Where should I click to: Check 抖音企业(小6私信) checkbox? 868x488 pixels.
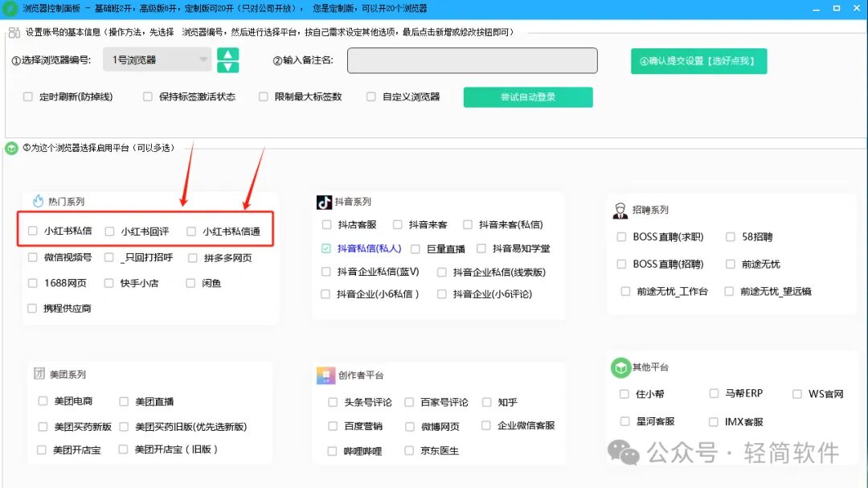pos(325,294)
